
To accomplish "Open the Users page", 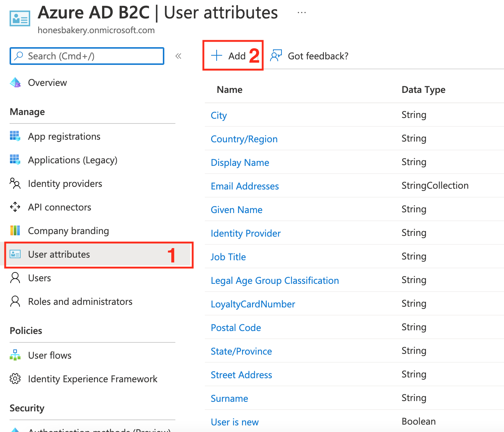I will click(x=39, y=278).
